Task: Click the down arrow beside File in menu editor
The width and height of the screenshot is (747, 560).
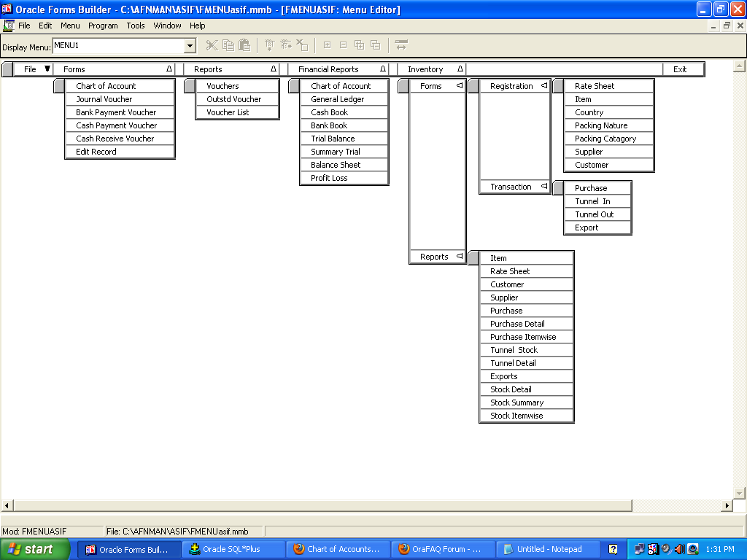Action: pos(47,69)
